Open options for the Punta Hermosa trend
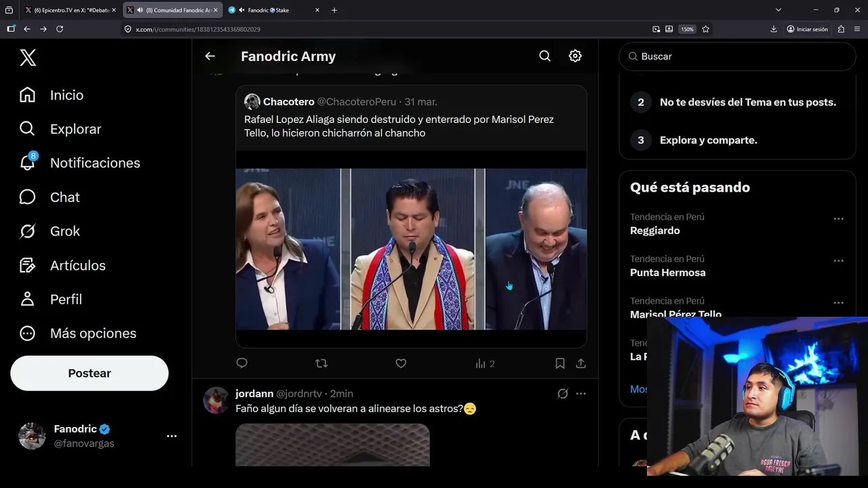This screenshot has height=488, width=868. [839, 261]
